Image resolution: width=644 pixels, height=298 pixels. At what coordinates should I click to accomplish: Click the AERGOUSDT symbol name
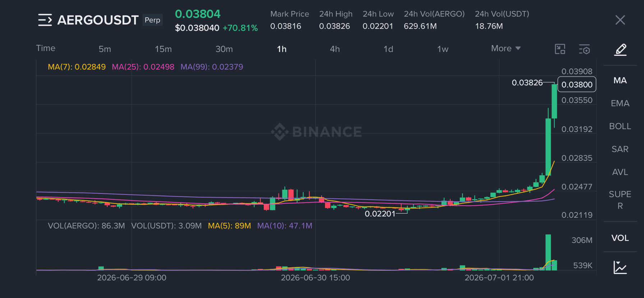pyautogui.click(x=98, y=20)
